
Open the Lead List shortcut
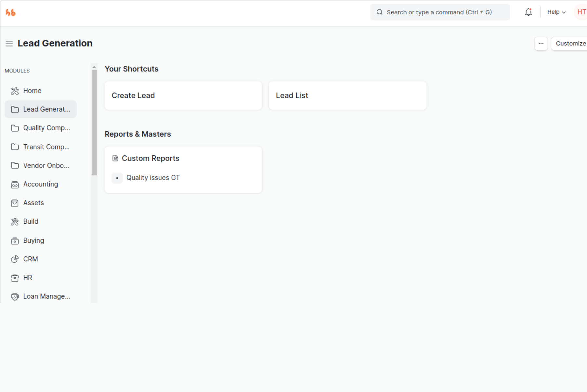pyautogui.click(x=347, y=96)
